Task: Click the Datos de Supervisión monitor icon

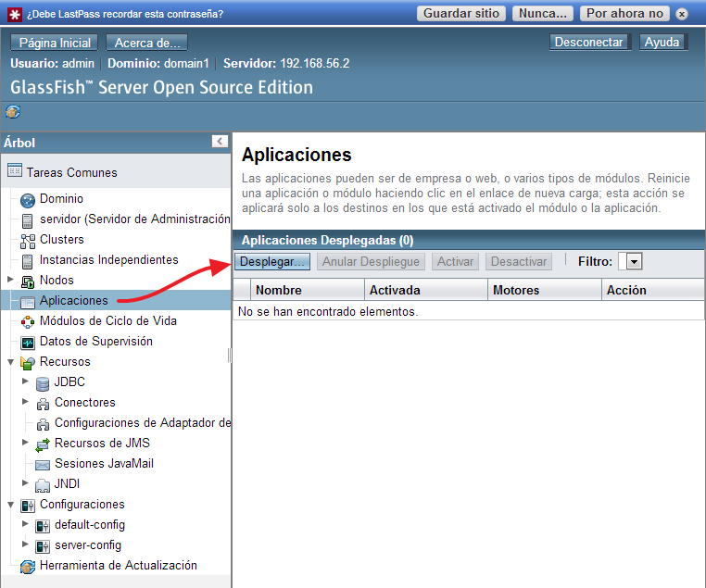Action: [x=27, y=342]
